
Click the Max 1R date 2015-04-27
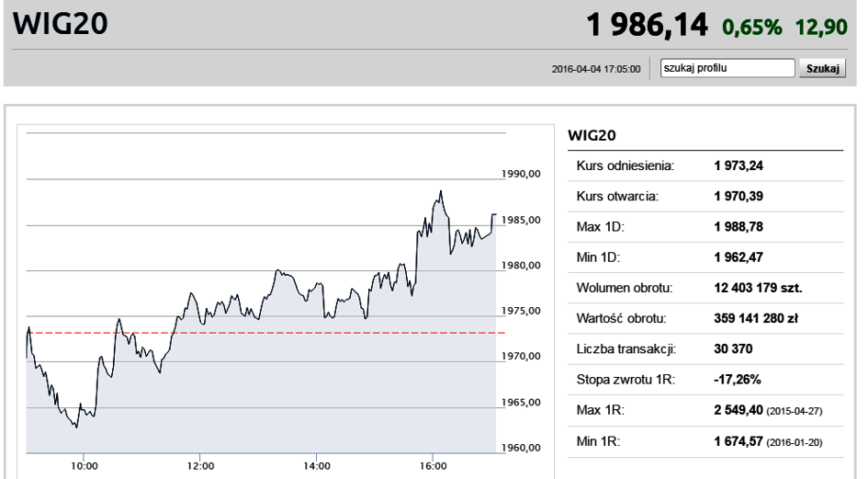click(x=795, y=411)
